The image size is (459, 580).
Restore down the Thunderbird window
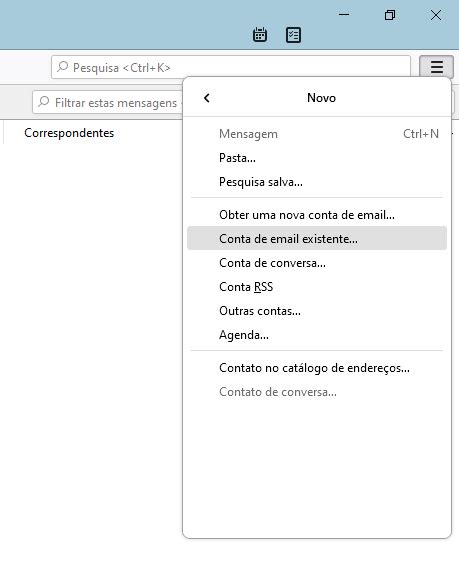390,15
